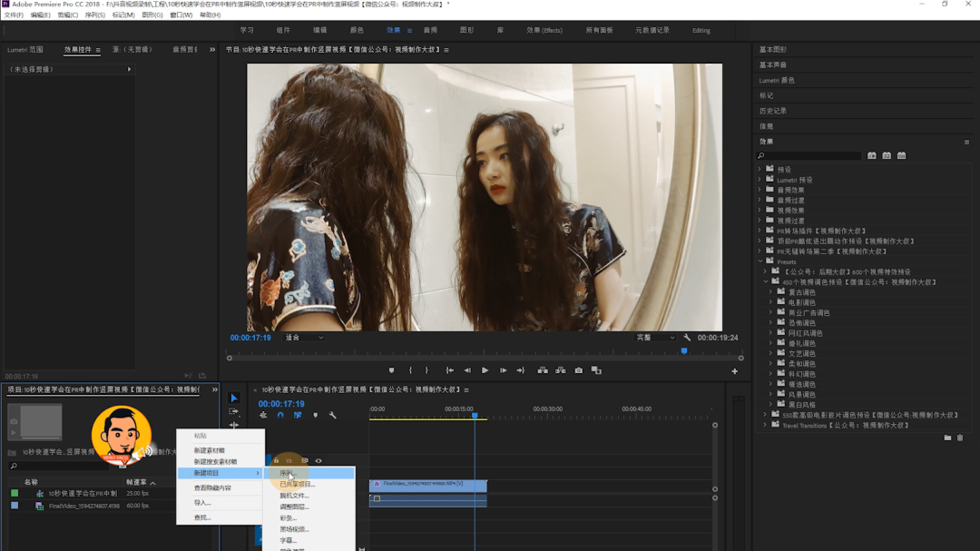This screenshot has width=980, height=551.
Task: Click the Export Frame camera icon
Action: (x=578, y=370)
